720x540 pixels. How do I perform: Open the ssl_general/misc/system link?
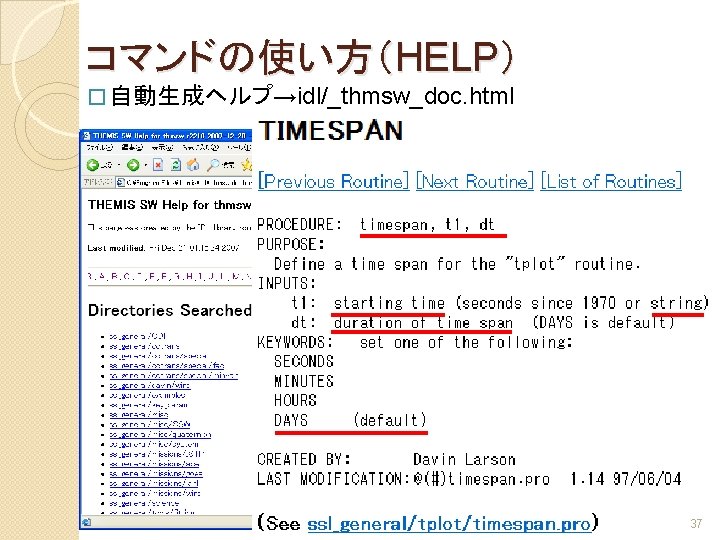point(154,444)
